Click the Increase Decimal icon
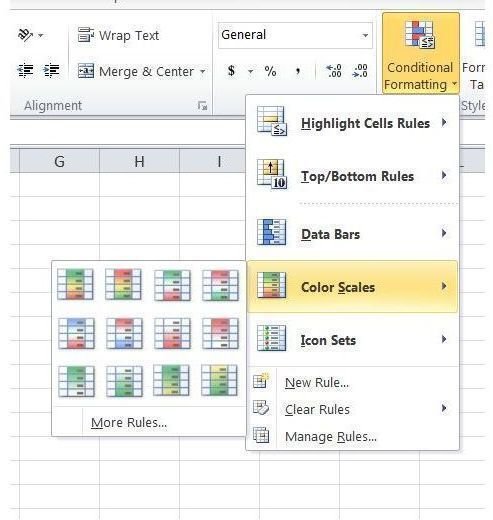Screen dimensions: 493x520 click(x=333, y=71)
